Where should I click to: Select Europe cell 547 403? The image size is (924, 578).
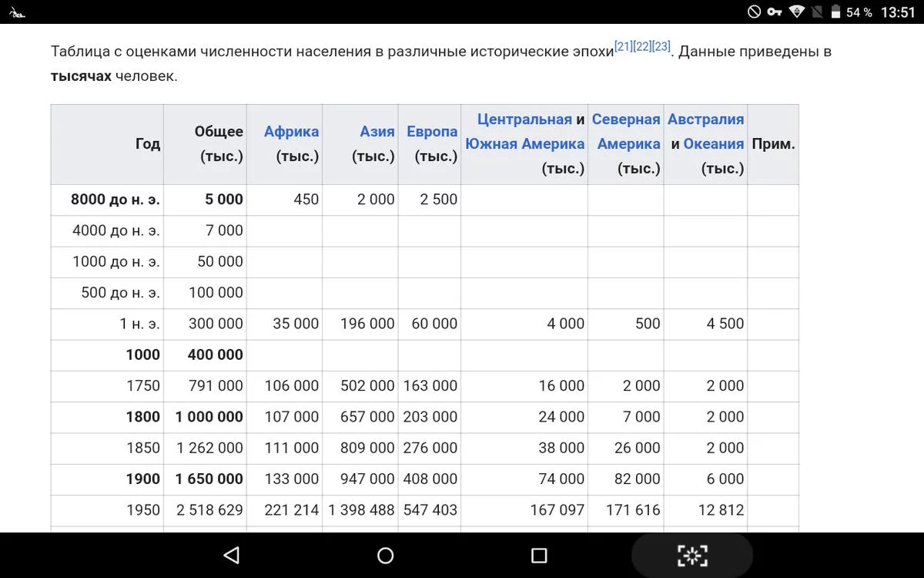click(x=430, y=510)
